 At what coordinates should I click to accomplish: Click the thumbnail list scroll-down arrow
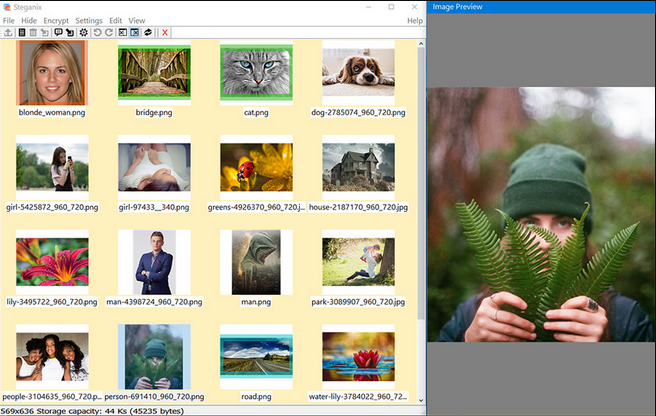click(421, 400)
